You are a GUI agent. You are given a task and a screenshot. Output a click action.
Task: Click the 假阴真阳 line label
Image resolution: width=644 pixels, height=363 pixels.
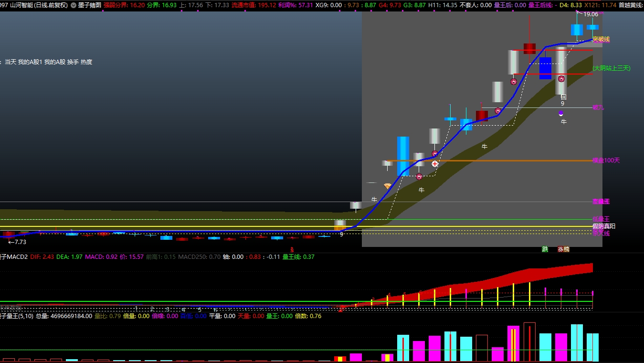coord(604,226)
